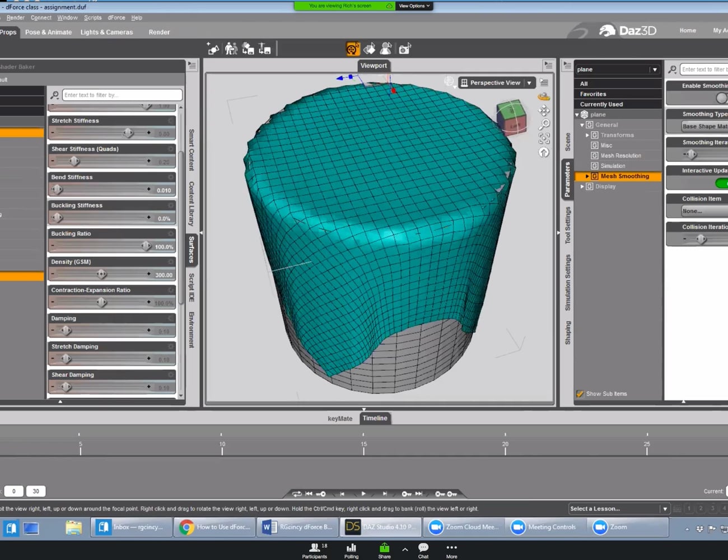
Task: Click the pan arrows viewport control
Action: 544,110
